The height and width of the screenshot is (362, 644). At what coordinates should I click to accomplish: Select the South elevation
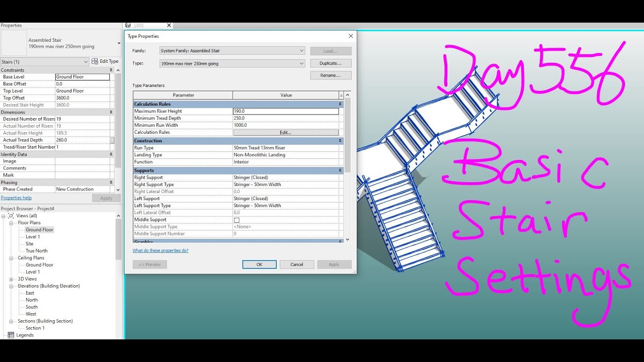32,307
